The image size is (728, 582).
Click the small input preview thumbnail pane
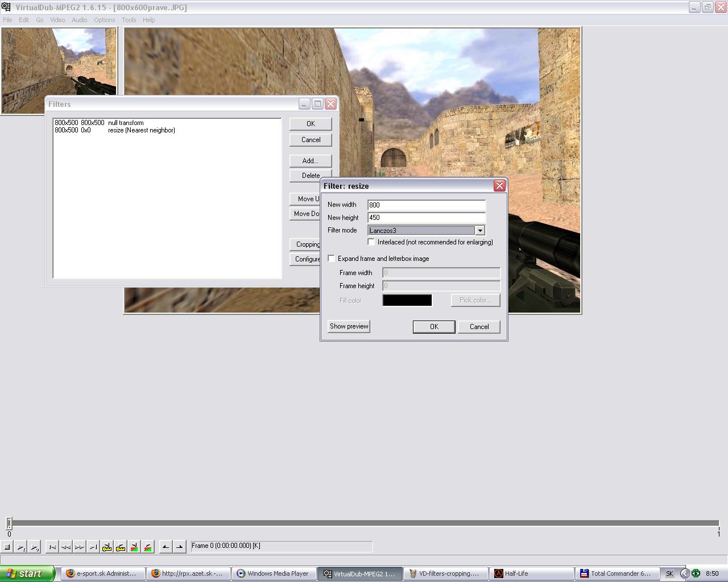pyautogui.click(x=59, y=70)
